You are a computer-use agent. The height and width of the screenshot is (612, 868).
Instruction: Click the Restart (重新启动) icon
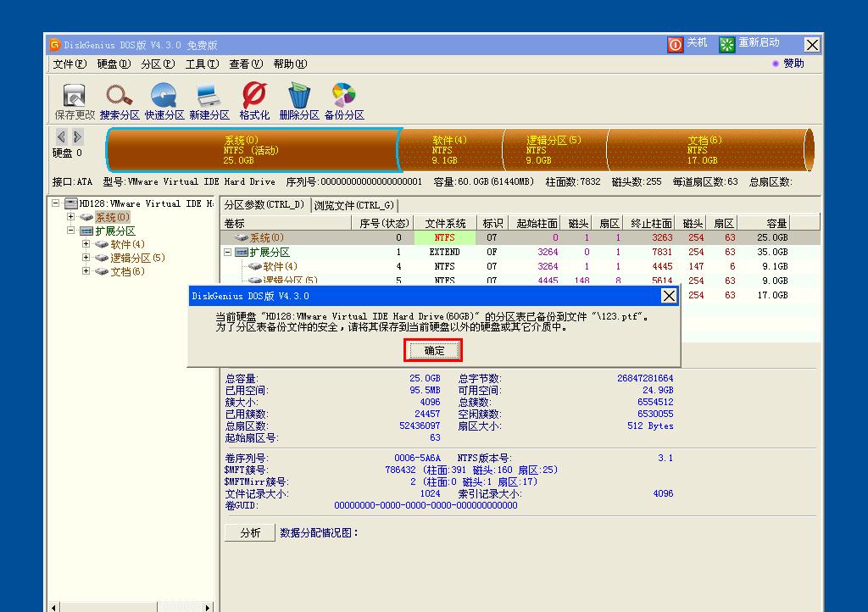tap(726, 44)
